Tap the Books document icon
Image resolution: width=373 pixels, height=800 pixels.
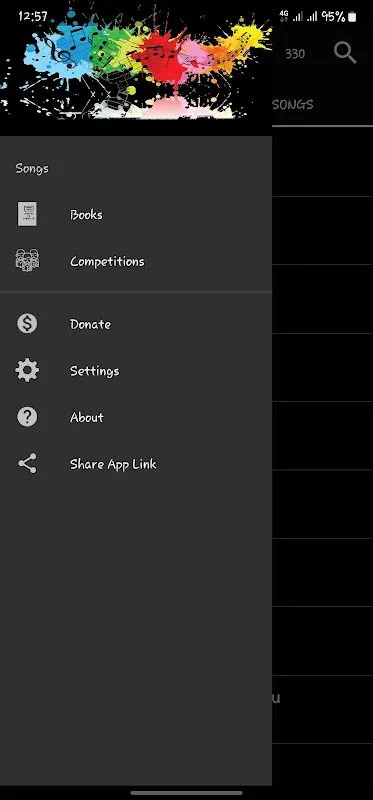click(27, 214)
